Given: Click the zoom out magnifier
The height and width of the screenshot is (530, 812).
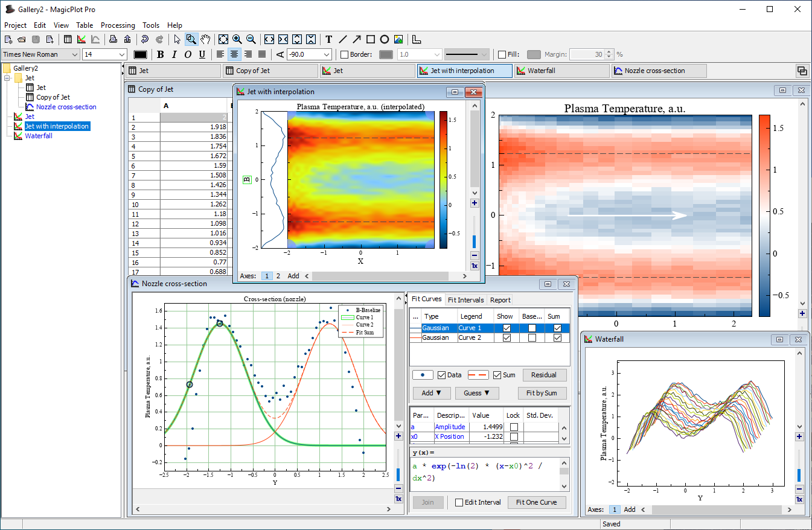Looking at the screenshot, I should point(251,39).
